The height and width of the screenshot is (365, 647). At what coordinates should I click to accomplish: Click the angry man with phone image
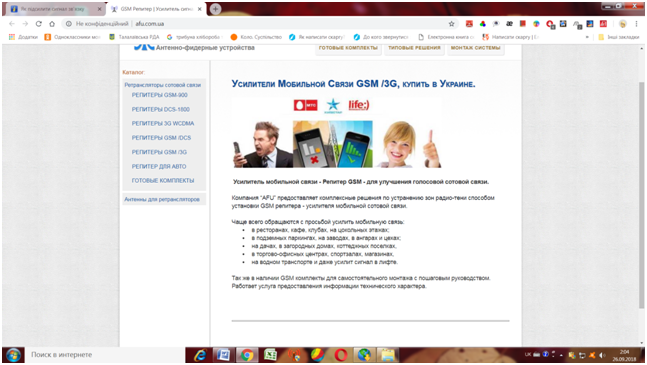point(262,144)
